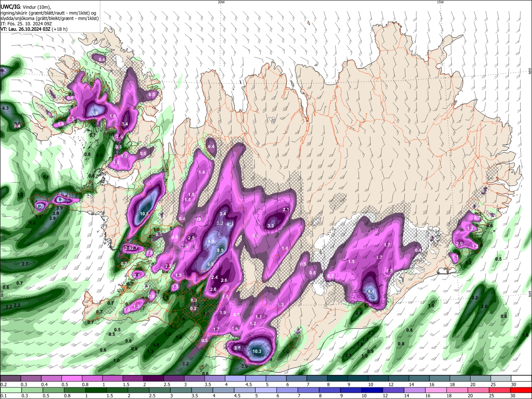Click the 2.0 value on the east coast
This screenshot has height=399, width=532.
click(x=459, y=244)
